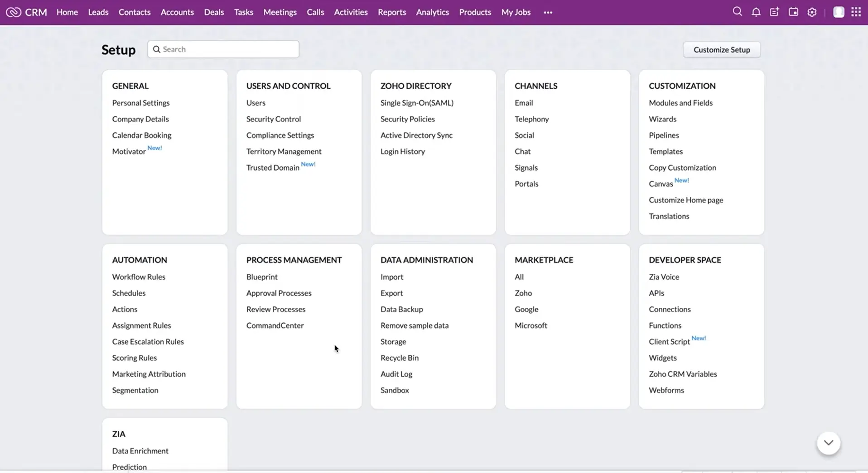Click the scroll down chevron button

tap(828, 443)
